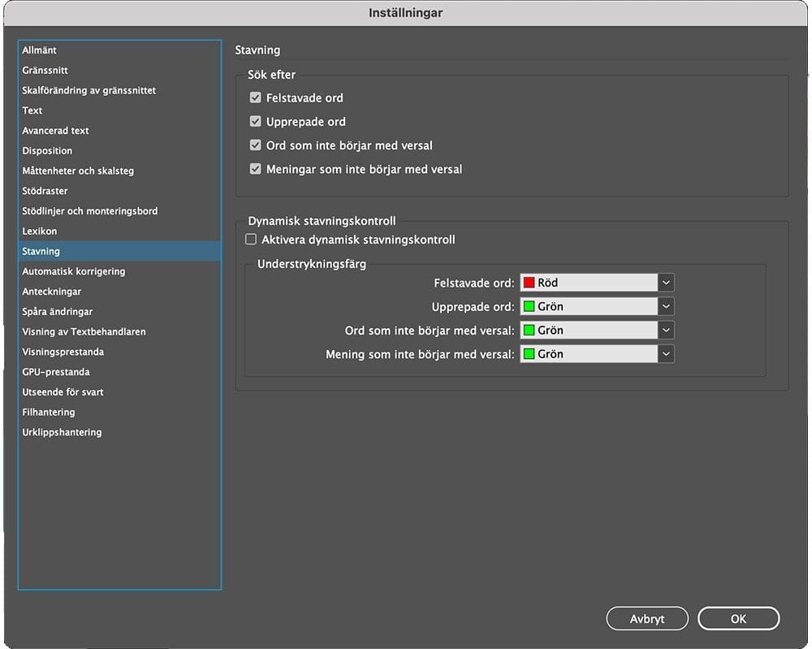
Task: Toggle Meningar som inte börjar med versal
Action: [255, 169]
